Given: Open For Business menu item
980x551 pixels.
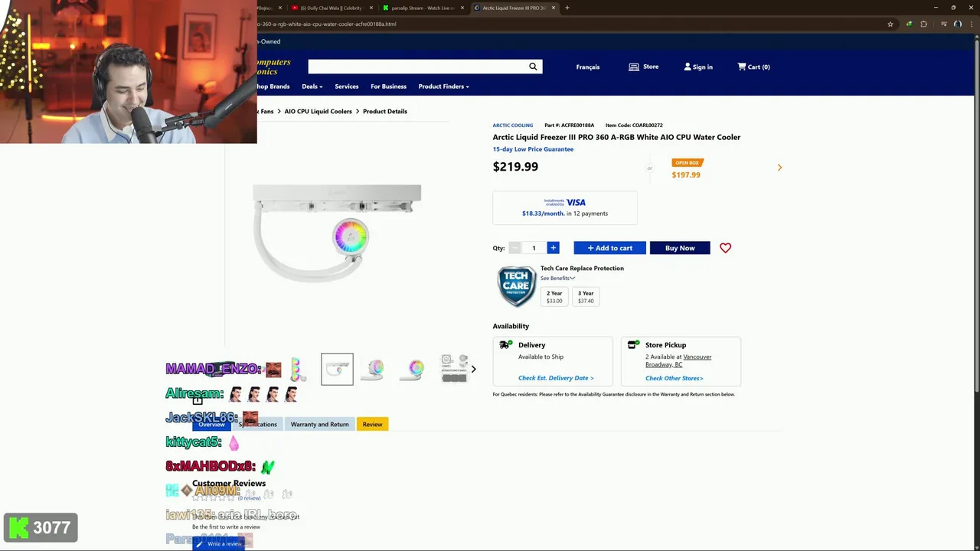Looking at the screenshot, I should coord(388,86).
